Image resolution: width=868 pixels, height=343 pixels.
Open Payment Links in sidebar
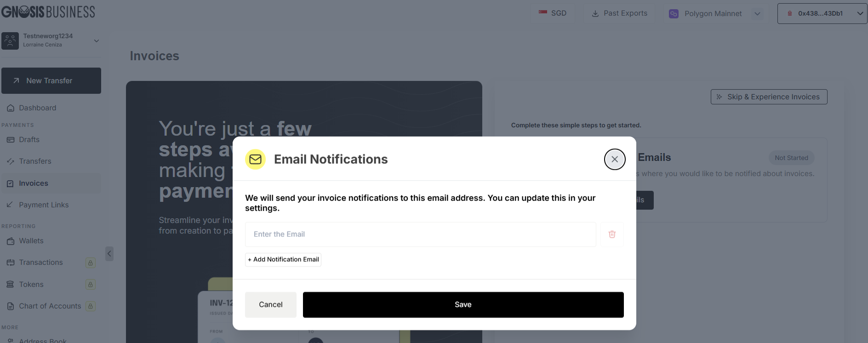click(x=44, y=205)
